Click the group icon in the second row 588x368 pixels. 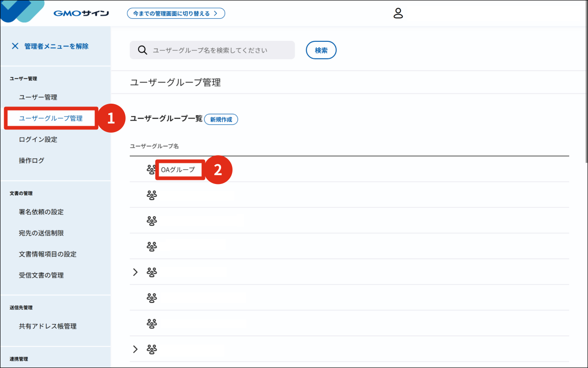click(151, 195)
